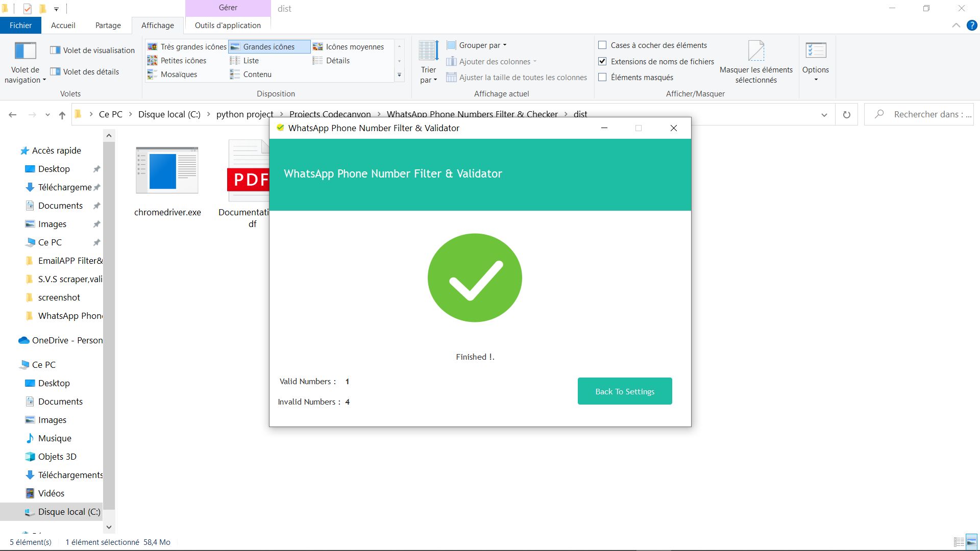Switch to the Partage tab
Viewport: 980px width, 551px height.
pyautogui.click(x=108, y=25)
